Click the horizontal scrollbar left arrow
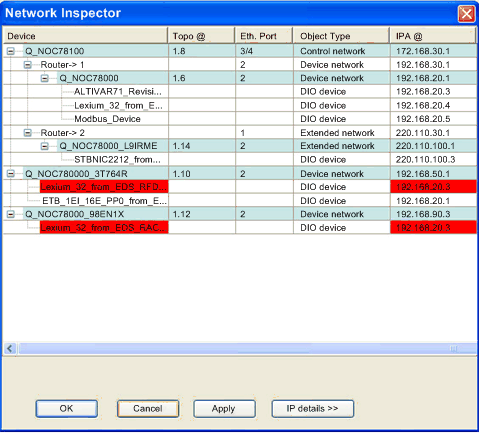 tap(10, 349)
